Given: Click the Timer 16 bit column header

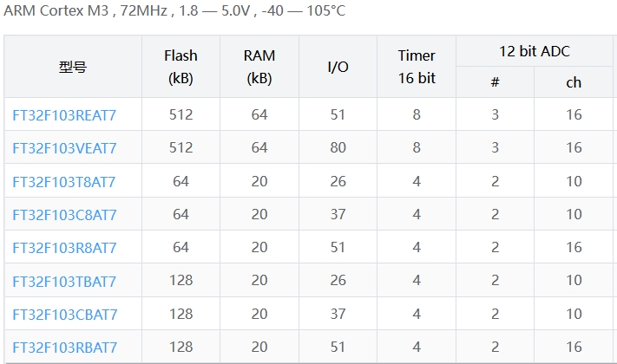Looking at the screenshot, I should [x=417, y=67].
